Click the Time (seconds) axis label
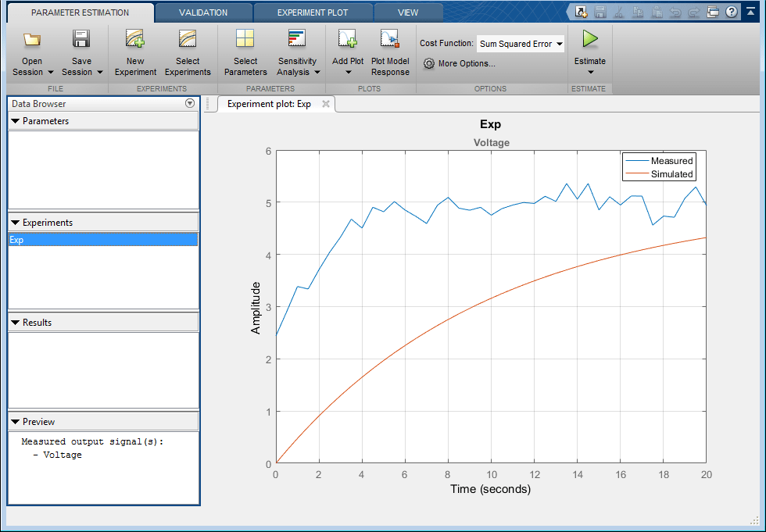 coord(491,489)
